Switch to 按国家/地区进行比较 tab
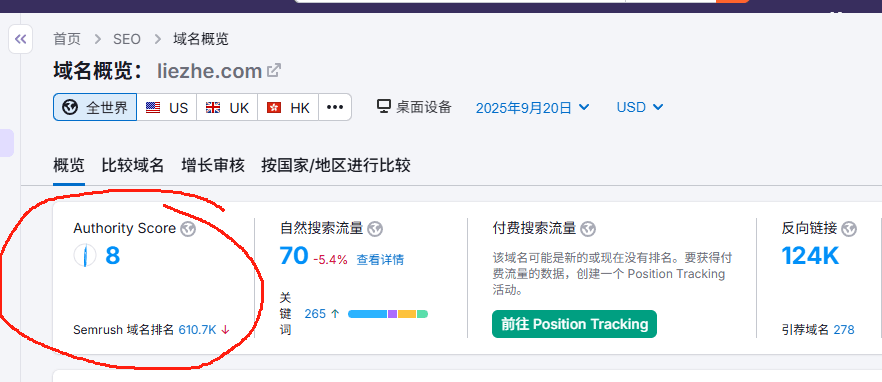882x382 pixels. (336, 165)
